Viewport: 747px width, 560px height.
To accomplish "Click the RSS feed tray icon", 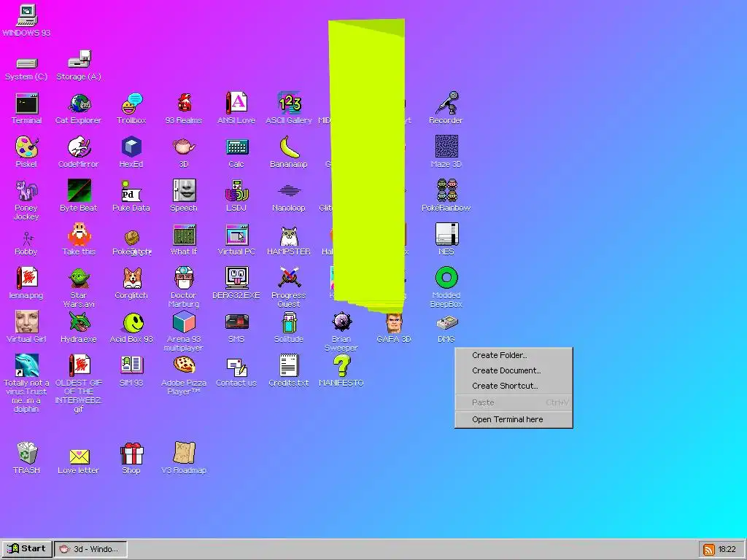I will pyautogui.click(x=708, y=549).
